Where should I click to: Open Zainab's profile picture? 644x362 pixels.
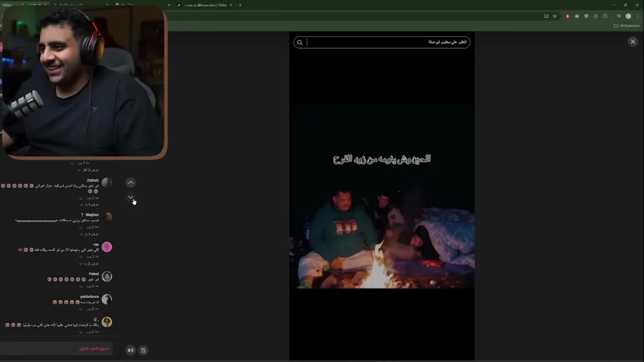point(107,183)
